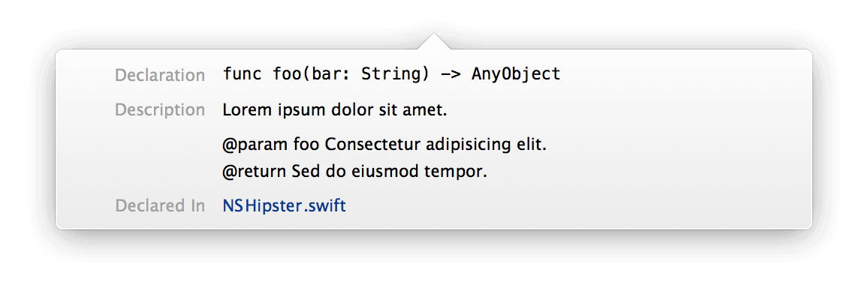Click the word 'amet.' in the description
868x291 pixels.
tap(423, 111)
